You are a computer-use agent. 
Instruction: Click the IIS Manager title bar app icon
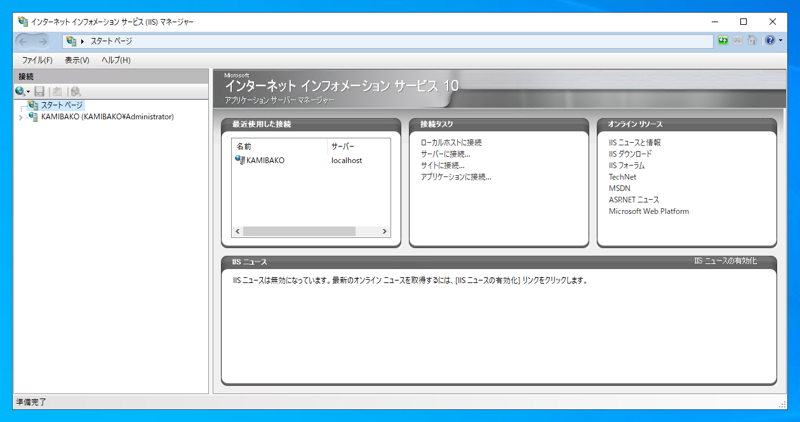point(23,22)
